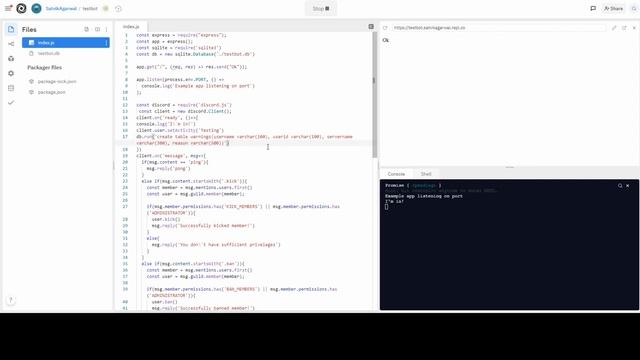640x360 pixels.
Task: Select the Files sidebar icon
Action: (11, 29)
